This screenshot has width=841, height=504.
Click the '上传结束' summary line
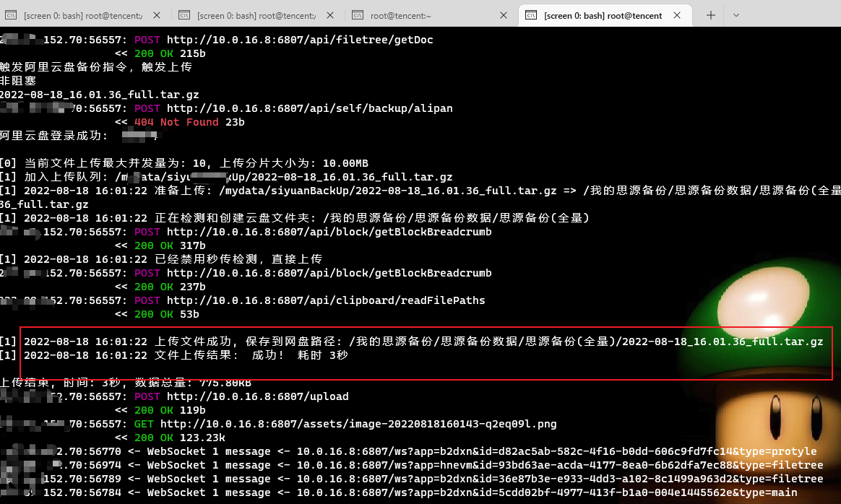[126, 383]
